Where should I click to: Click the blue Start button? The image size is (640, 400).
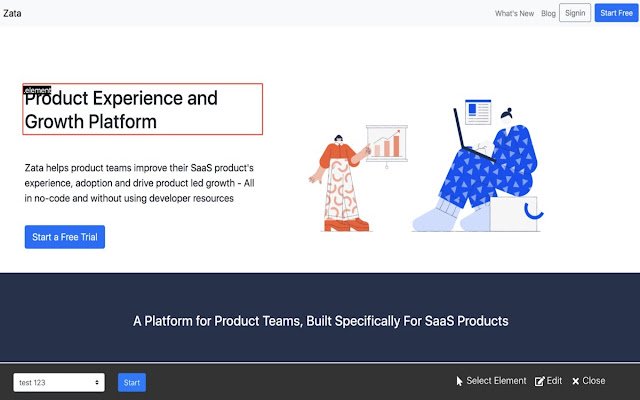coord(132,382)
